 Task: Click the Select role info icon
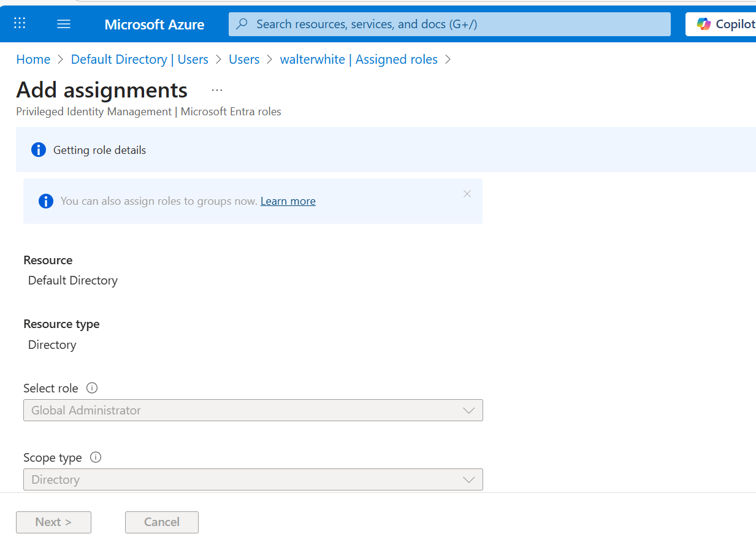[92, 388]
